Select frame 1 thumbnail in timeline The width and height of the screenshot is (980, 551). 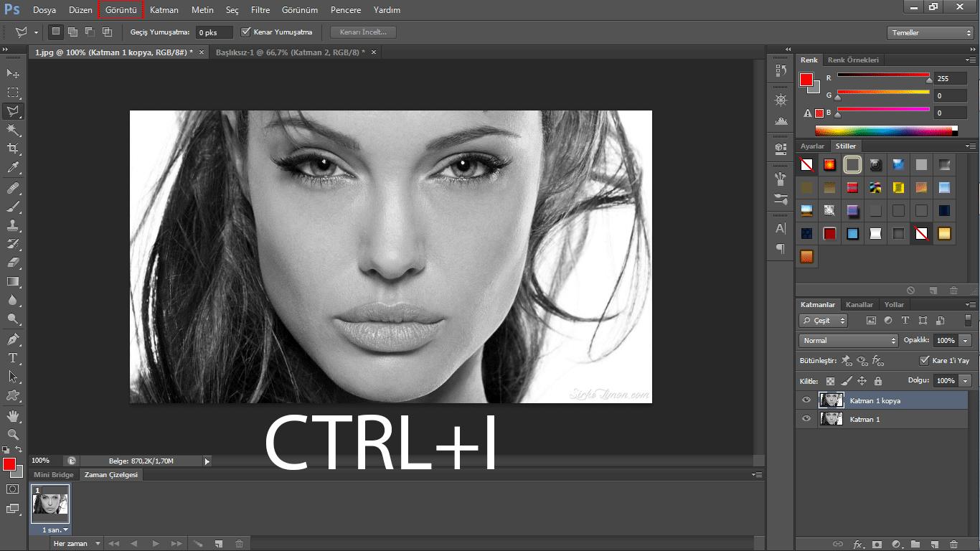(x=50, y=504)
